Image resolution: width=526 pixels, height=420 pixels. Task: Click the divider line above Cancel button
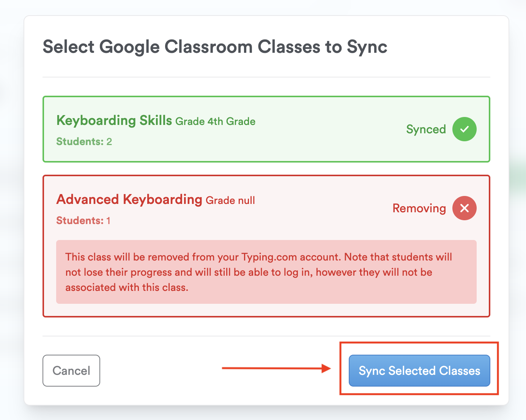pyautogui.click(x=266, y=336)
